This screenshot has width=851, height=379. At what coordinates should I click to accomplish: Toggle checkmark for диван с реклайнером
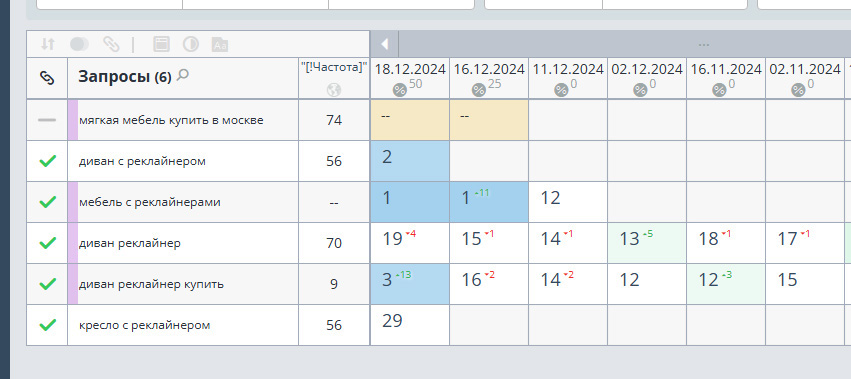click(48, 161)
